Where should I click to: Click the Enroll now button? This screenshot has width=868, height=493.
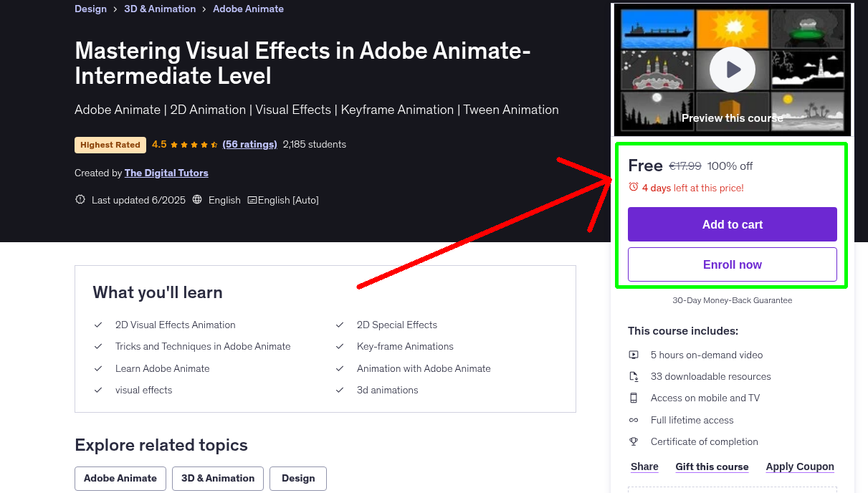pyautogui.click(x=732, y=264)
